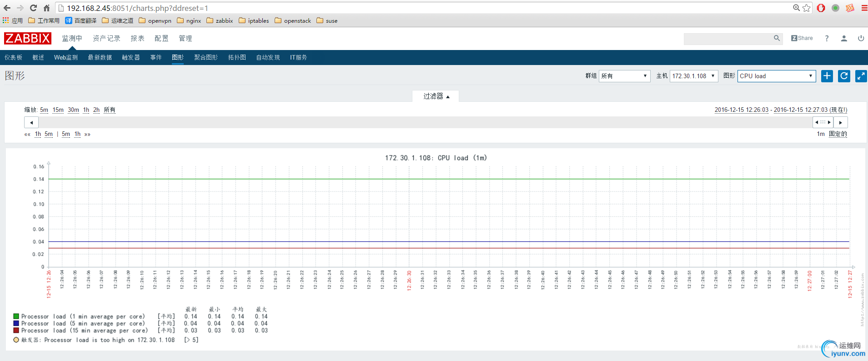Toggle 固定的 fixed time mode
Screen dimensions: 868x361
pos(838,134)
